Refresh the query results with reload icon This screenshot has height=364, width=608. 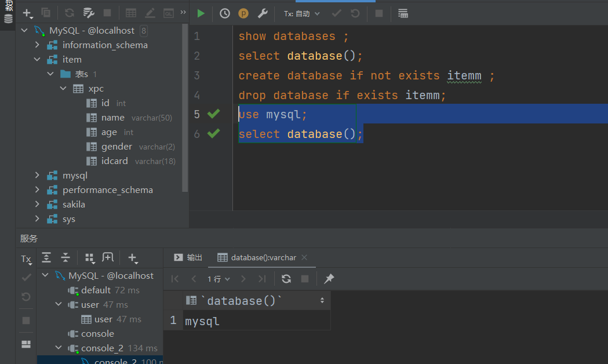[286, 279]
